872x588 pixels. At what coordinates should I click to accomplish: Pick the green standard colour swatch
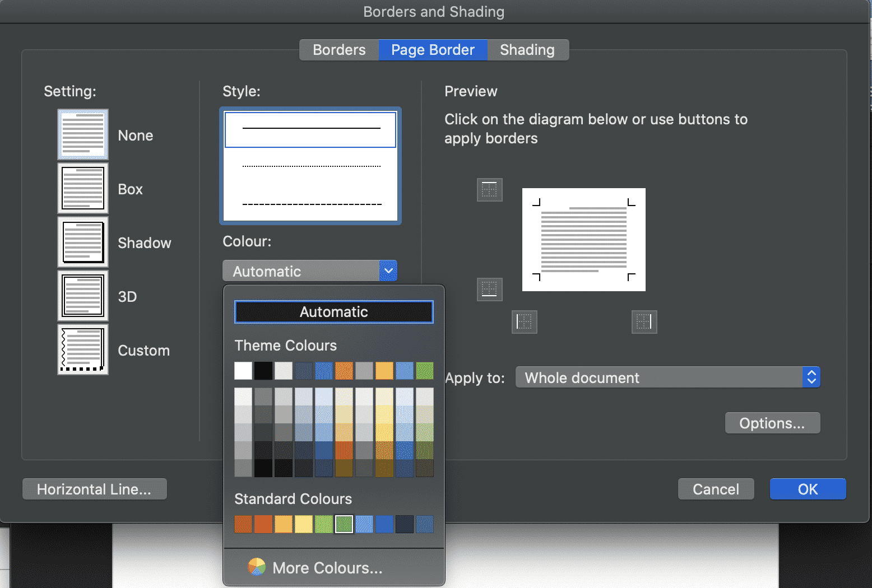(x=344, y=524)
